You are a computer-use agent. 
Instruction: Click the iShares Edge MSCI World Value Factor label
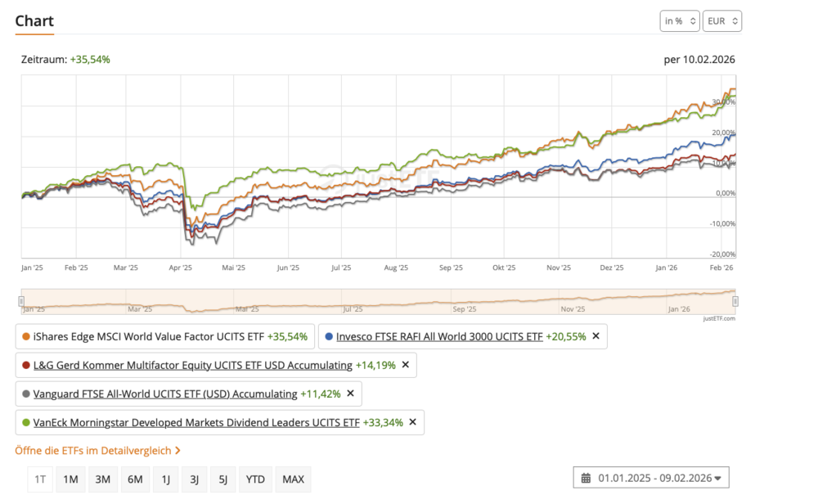(x=149, y=336)
